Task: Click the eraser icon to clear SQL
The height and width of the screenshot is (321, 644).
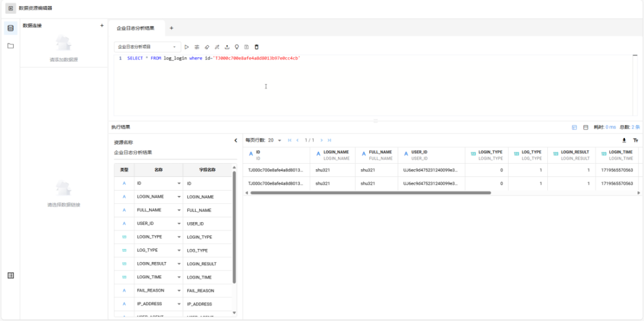Action: click(x=207, y=47)
